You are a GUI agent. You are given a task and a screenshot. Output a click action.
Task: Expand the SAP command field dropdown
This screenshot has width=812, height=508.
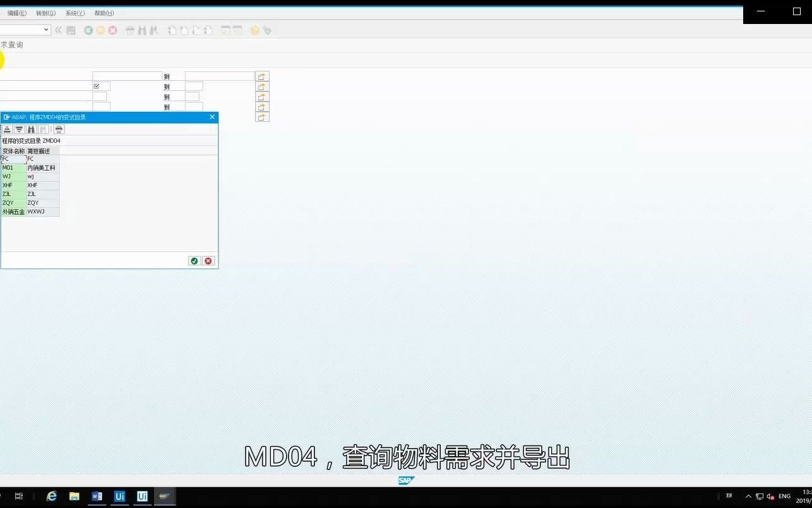[46, 30]
